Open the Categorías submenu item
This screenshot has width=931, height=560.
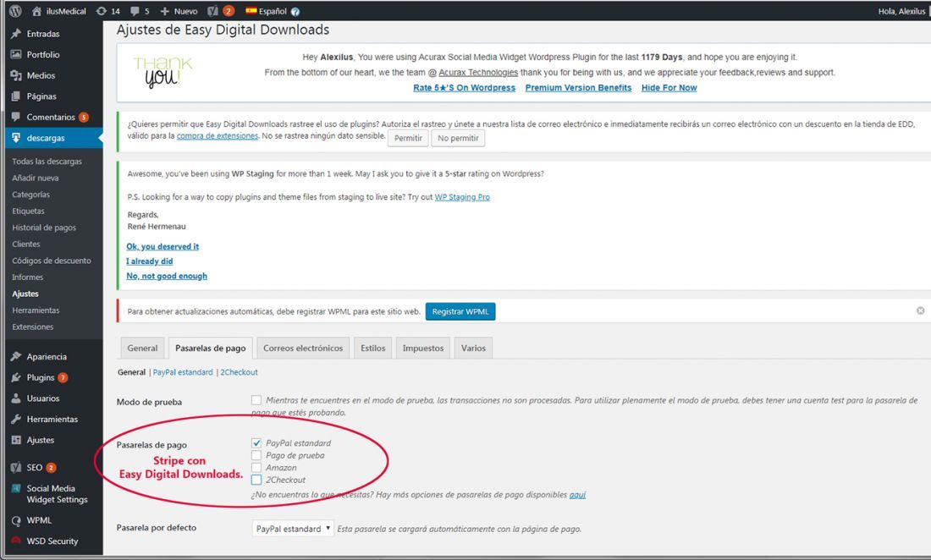[30, 195]
